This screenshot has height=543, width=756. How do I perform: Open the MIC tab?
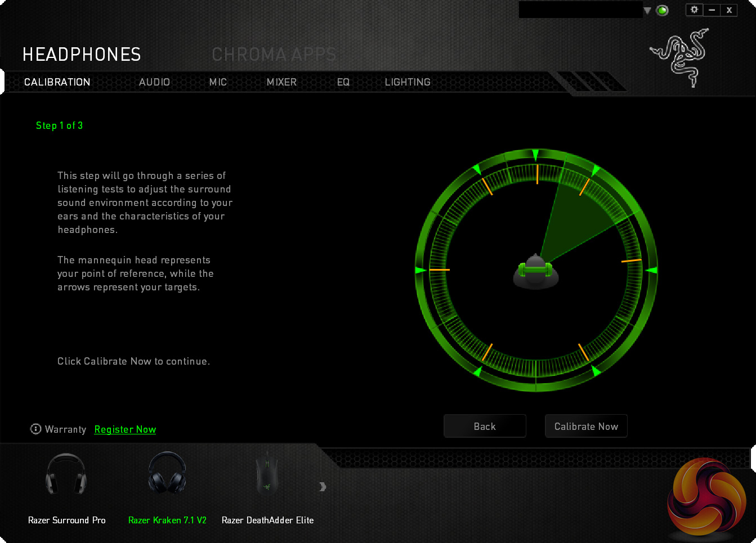pos(218,82)
